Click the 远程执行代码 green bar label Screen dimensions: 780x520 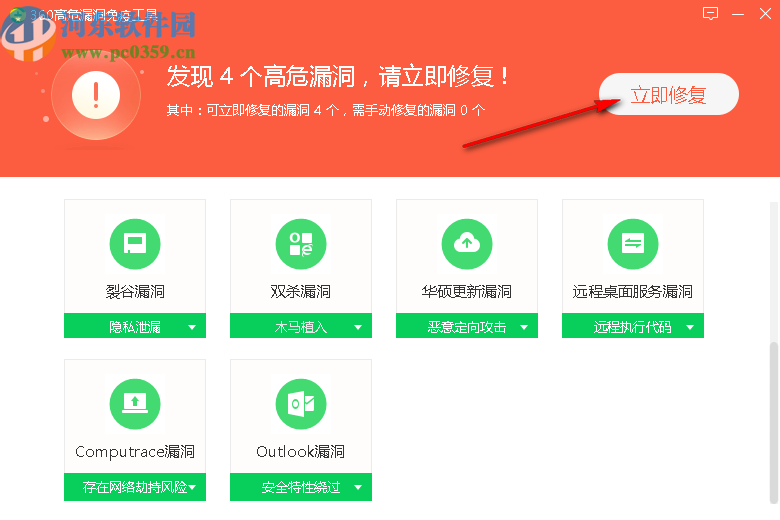click(x=632, y=327)
